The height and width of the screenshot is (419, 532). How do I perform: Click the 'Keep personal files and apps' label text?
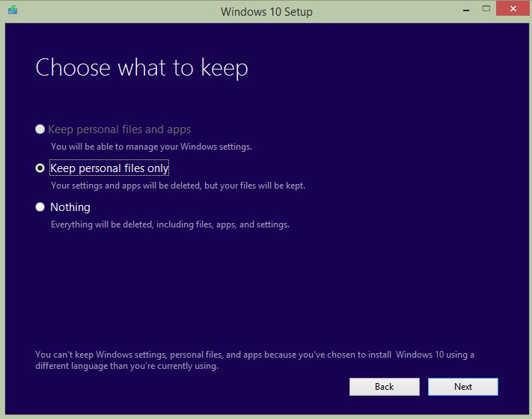(x=120, y=129)
